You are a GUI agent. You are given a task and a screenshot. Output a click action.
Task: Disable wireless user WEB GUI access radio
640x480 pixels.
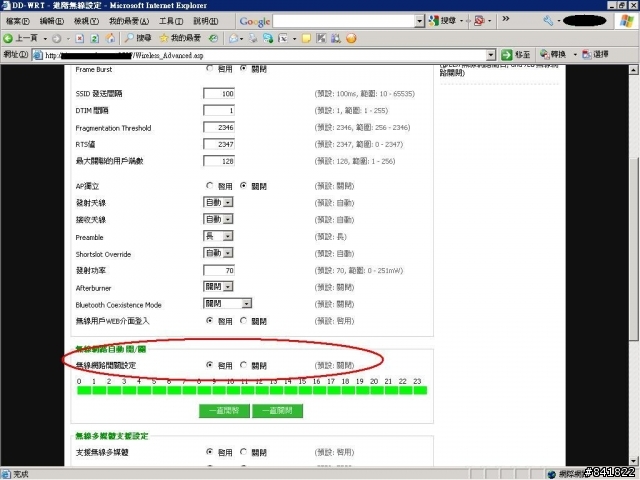[x=243, y=321]
